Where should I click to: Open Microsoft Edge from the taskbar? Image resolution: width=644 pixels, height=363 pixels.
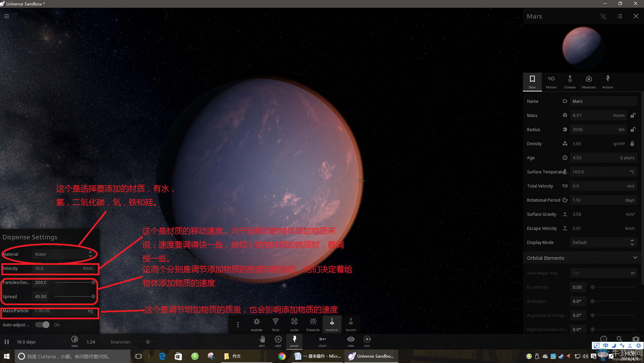(x=162, y=356)
